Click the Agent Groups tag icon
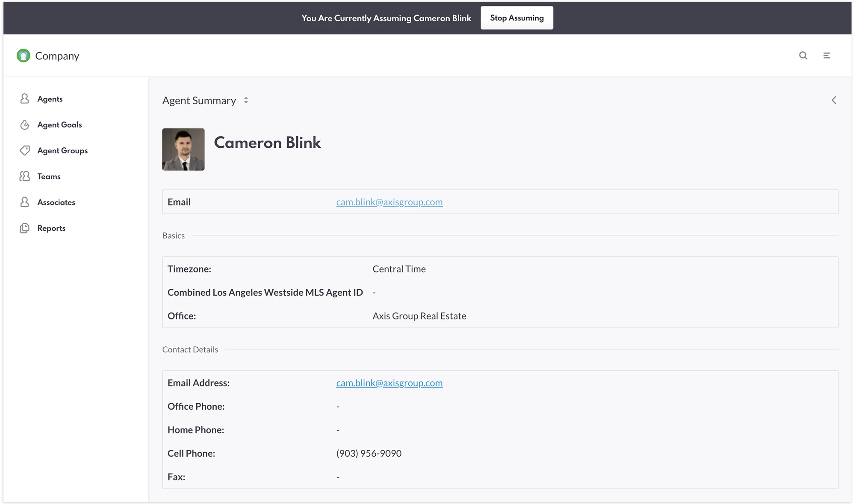This screenshot has width=855, height=504. tap(25, 150)
